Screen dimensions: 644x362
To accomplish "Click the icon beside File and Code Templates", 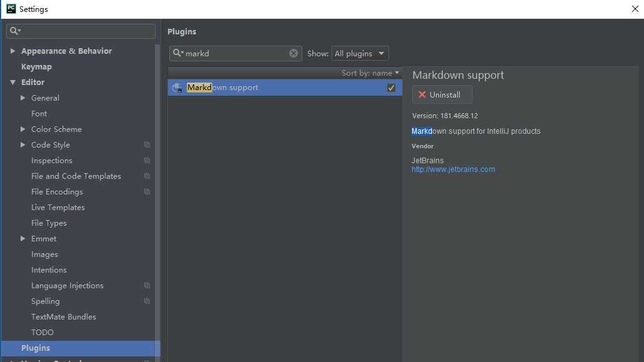I will [x=147, y=176].
